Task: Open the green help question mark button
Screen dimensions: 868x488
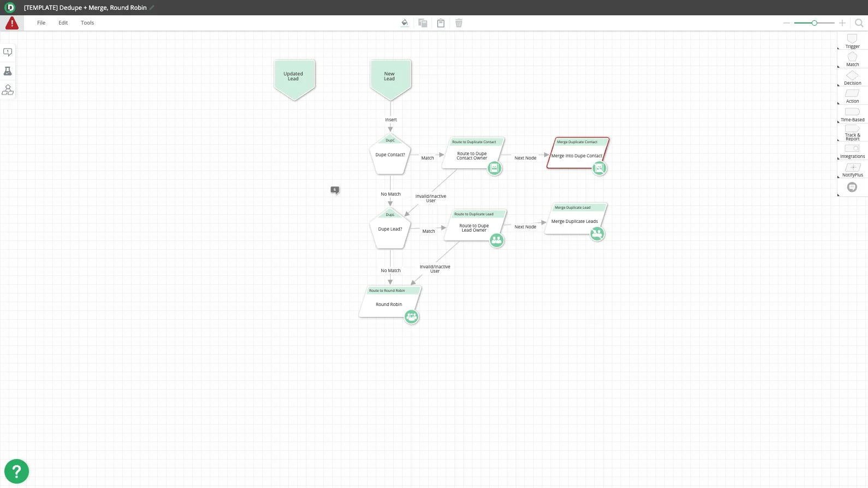Action: 16,471
